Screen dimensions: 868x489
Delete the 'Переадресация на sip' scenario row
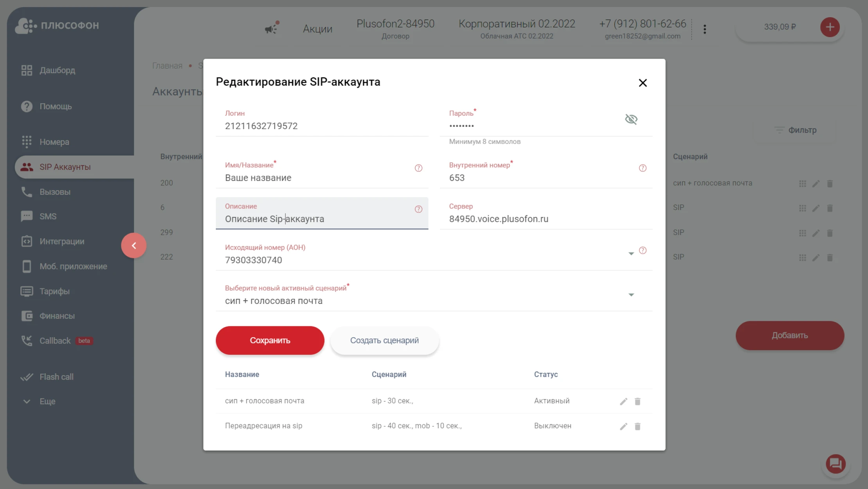click(637, 426)
